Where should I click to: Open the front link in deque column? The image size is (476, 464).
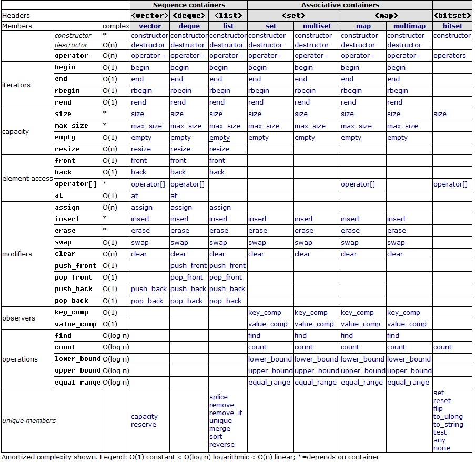178,161
